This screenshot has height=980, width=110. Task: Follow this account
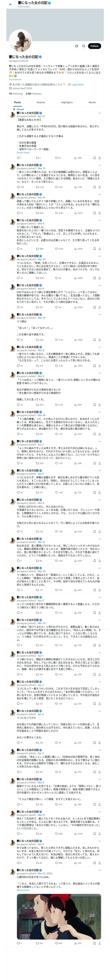pyautogui.click(x=94, y=46)
